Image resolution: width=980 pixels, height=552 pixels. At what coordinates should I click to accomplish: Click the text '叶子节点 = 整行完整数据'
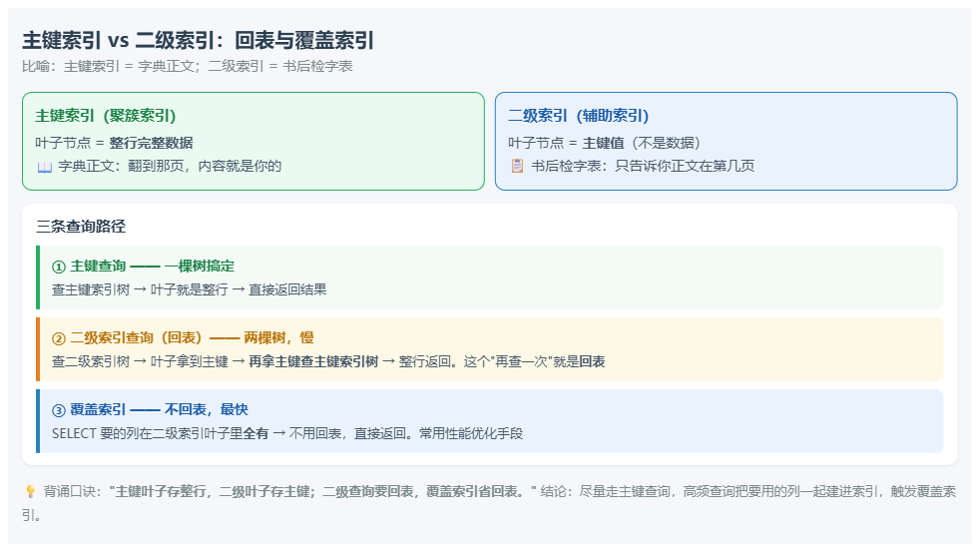(x=114, y=143)
